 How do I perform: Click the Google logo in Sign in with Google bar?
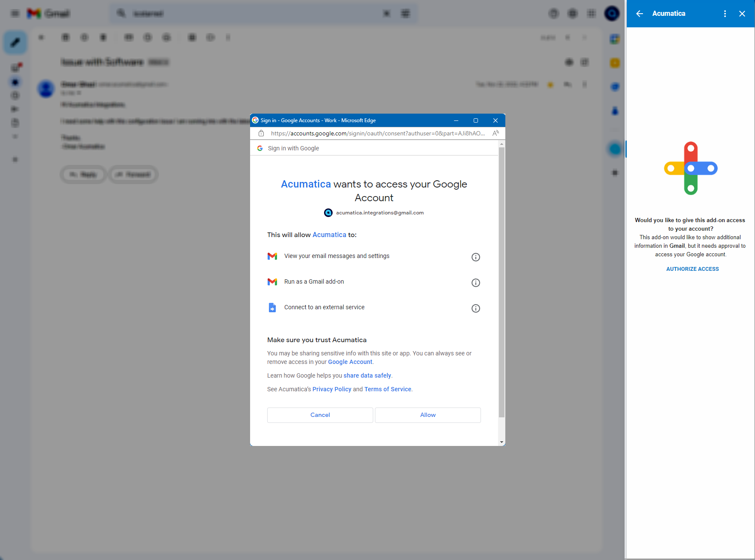[260, 148]
